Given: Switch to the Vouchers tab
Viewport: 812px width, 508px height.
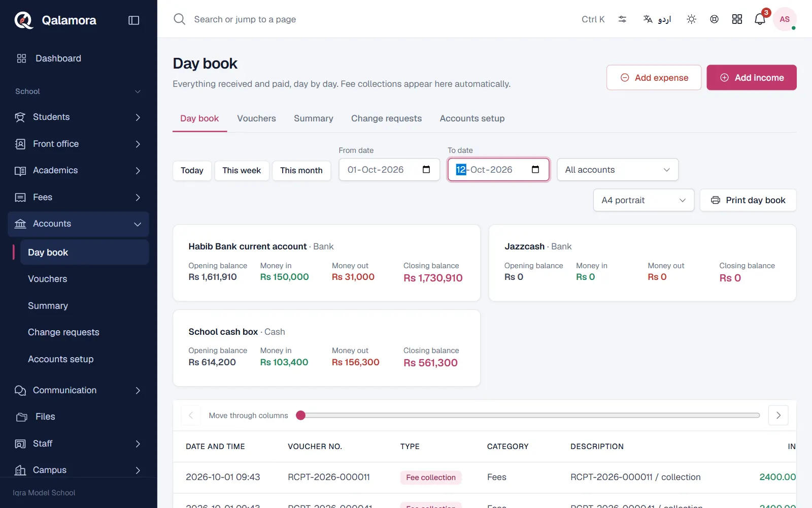Looking at the screenshot, I should pos(256,118).
